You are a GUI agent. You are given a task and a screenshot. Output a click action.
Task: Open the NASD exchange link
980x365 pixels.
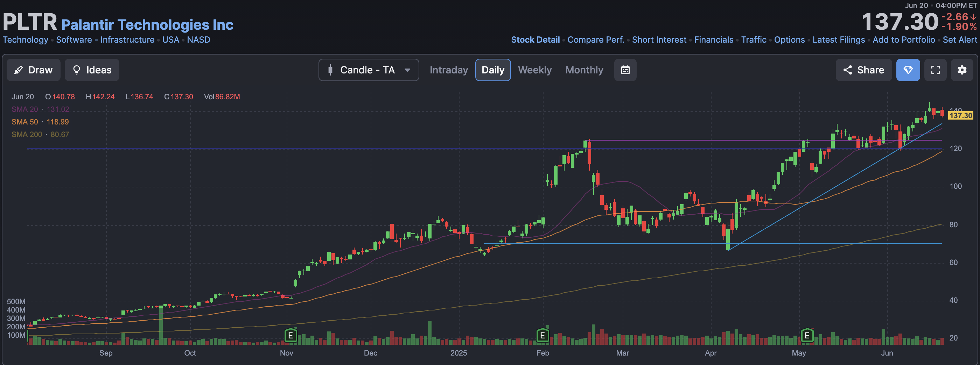coord(198,40)
